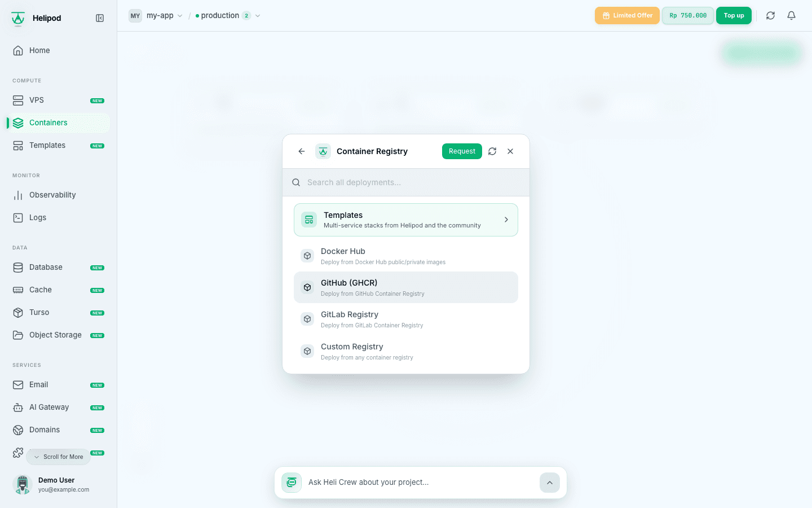This screenshot has width=812, height=508.
Task: Close the Container Registry dialog
Action: (x=510, y=151)
